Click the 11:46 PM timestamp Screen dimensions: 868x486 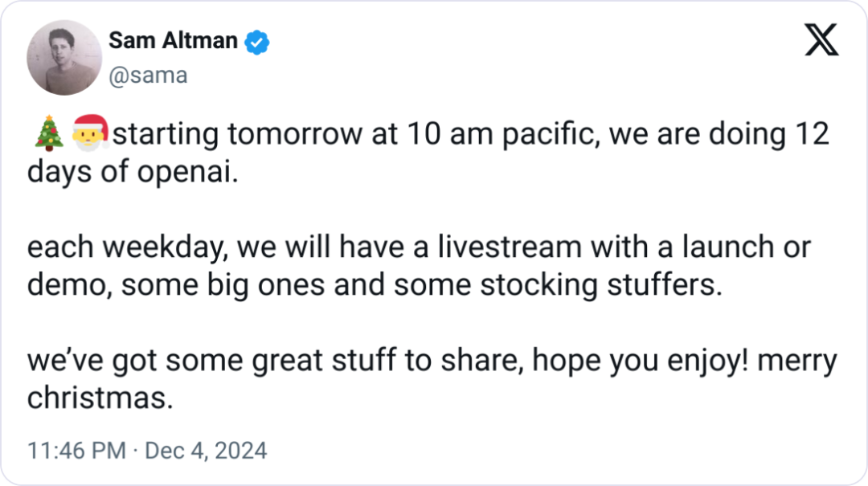(76, 451)
